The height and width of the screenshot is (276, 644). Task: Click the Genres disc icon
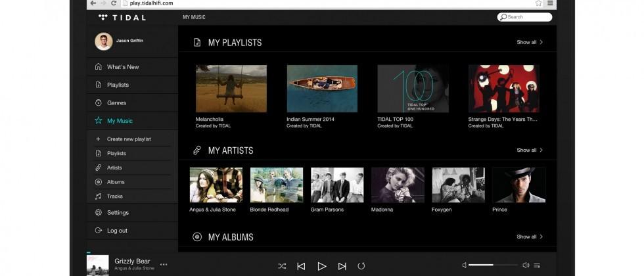coord(98,103)
